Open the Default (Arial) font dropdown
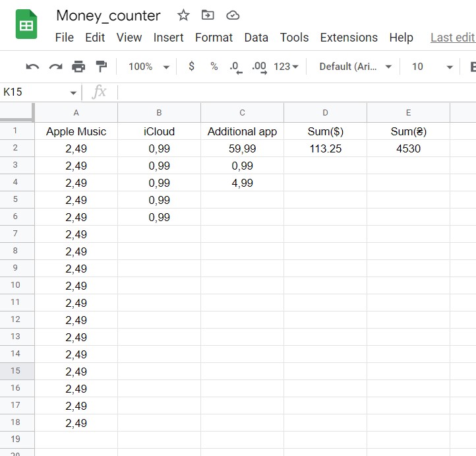The width and height of the screenshot is (476, 456). coord(355,67)
